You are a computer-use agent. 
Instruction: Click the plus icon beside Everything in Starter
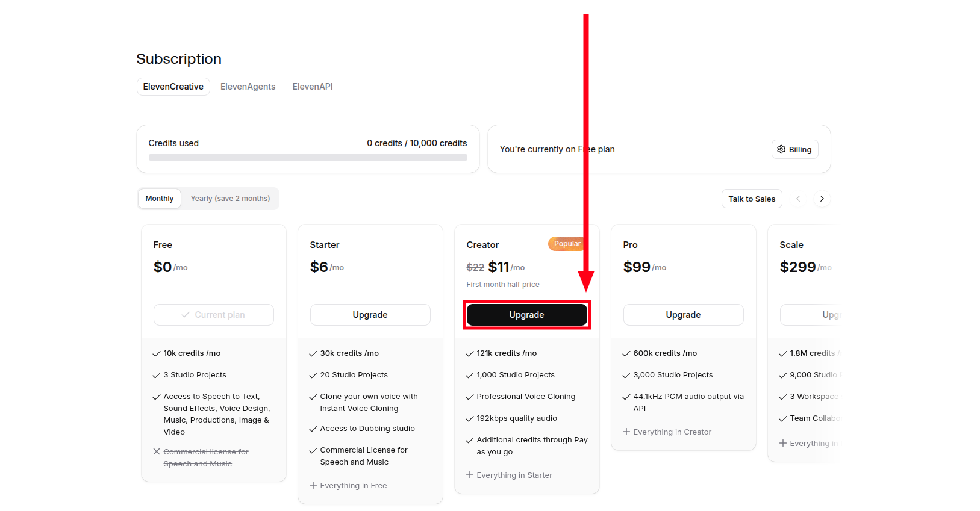click(x=470, y=475)
